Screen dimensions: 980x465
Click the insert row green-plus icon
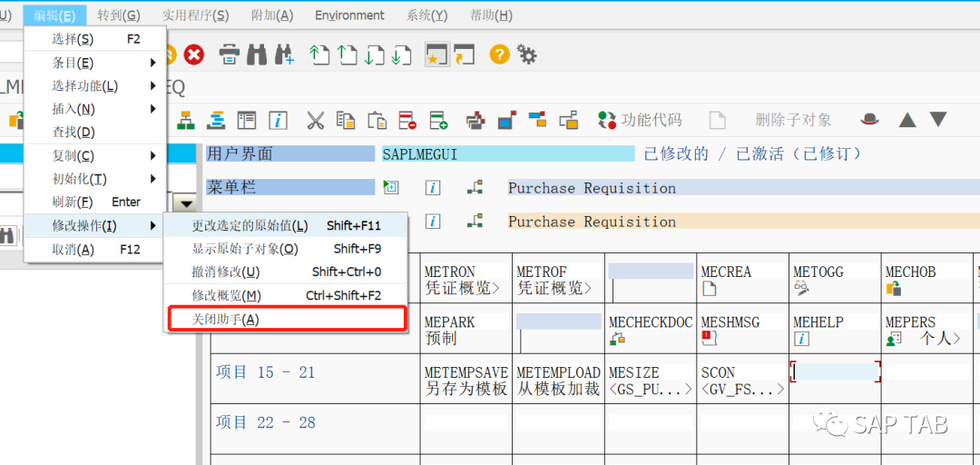point(439,120)
